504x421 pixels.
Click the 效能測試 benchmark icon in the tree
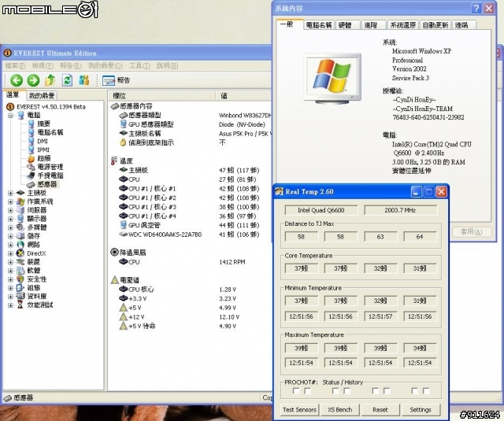pyautogui.click(x=20, y=305)
